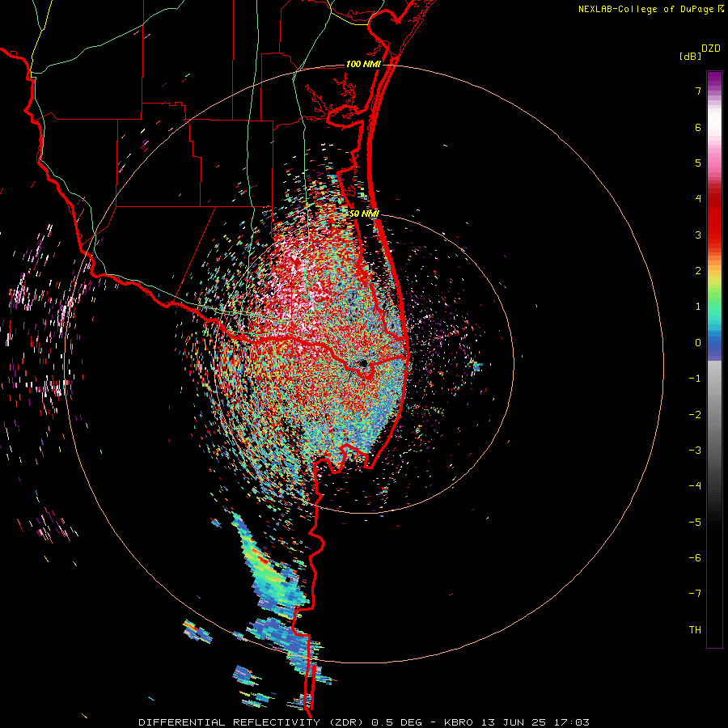This screenshot has width=728, height=728.
Task: Click the legend value 5
Action: click(x=698, y=163)
